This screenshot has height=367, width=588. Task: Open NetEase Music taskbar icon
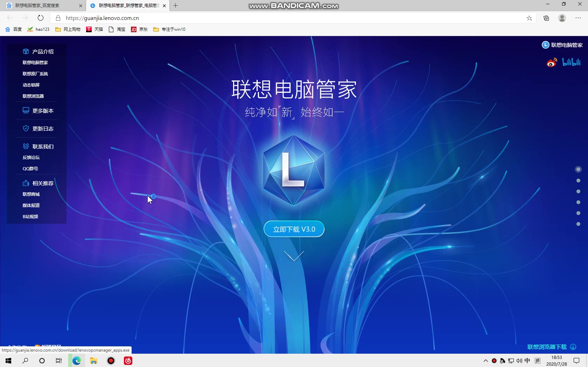[128, 361]
